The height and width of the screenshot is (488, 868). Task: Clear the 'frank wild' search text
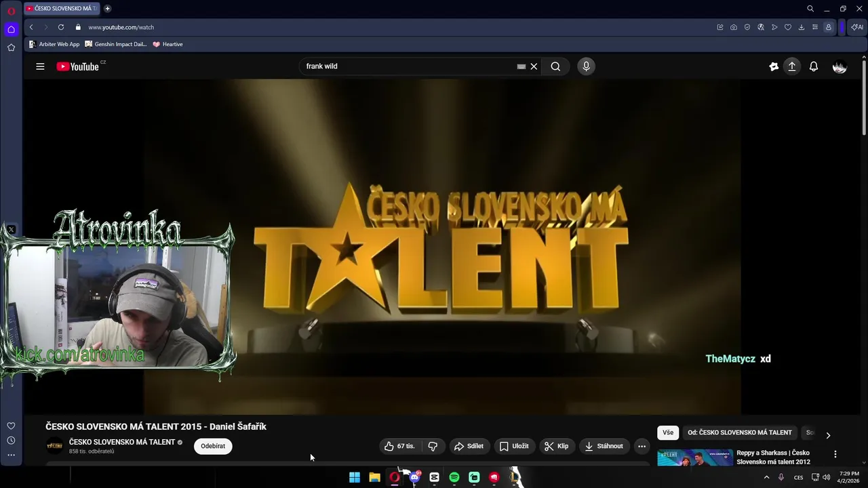point(534,66)
